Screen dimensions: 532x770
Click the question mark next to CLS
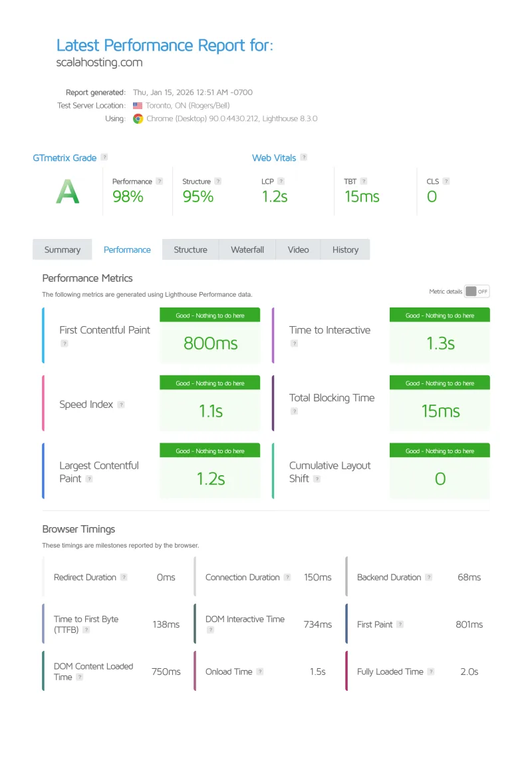pyautogui.click(x=446, y=181)
